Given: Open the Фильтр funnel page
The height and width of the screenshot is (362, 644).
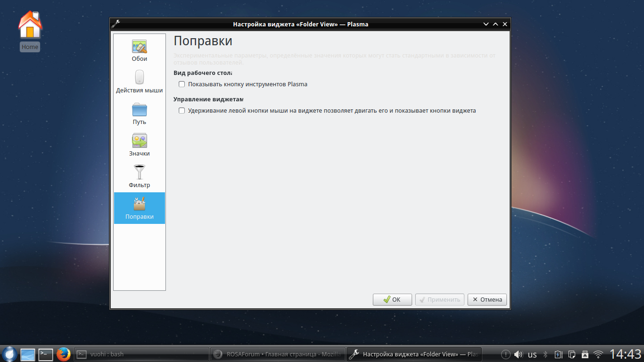Looking at the screenshot, I should tap(140, 177).
